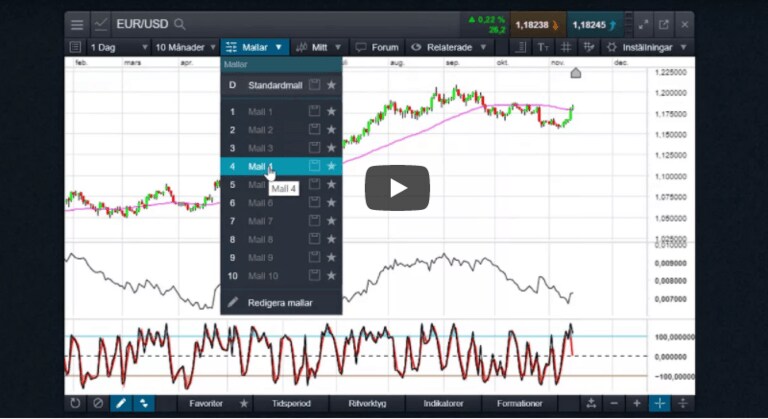This screenshot has width=768, height=419.
Task: Click the gridlines icon left of Inställningar
Action: pyautogui.click(x=588, y=47)
